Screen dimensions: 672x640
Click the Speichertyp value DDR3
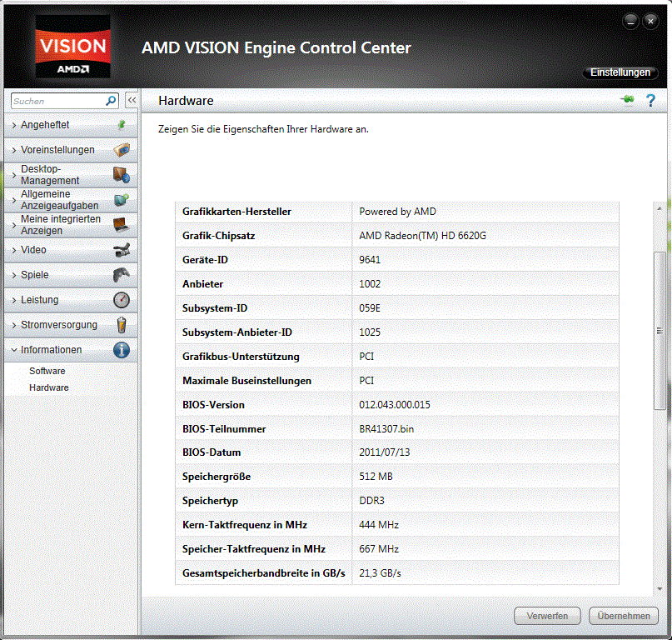(372, 501)
